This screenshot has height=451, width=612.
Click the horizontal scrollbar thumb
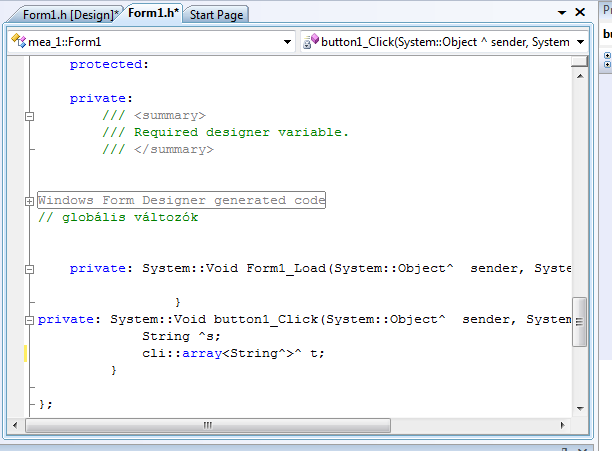click(x=208, y=425)
